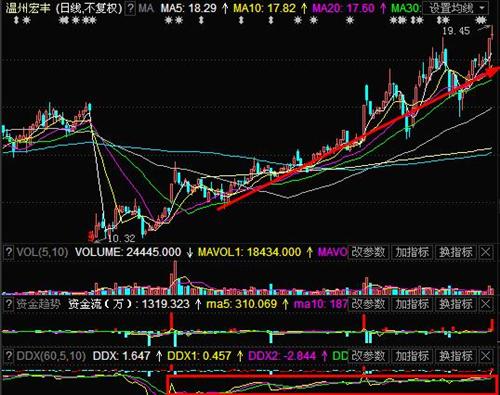Open help for the DDX(60,5,10) indicator
The height and width of the screenshot is (395, 500).
[9, 356]
